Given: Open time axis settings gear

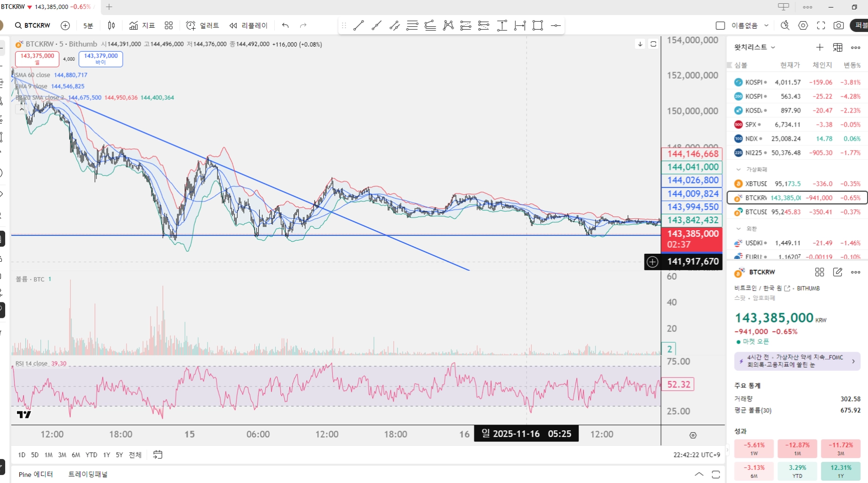Looking at the screenshot, I should [693, 435].
